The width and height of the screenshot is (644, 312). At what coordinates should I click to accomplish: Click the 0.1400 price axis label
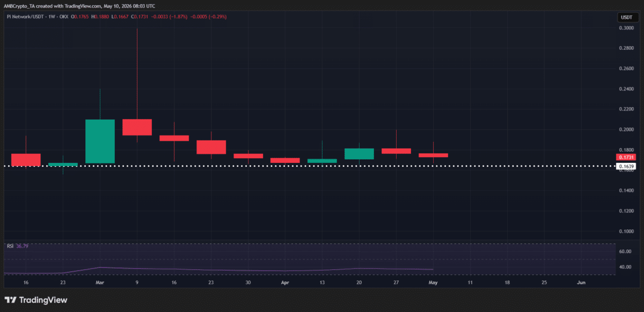(626, 190)
